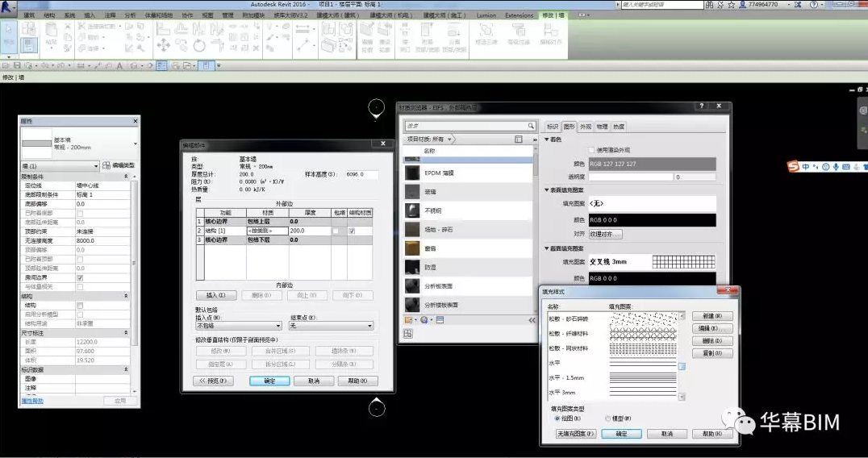Click the Undo arrow in quick access toolbar
Image resolution: width=868 pixels, height=458 pixels.
tap(45, 66)
